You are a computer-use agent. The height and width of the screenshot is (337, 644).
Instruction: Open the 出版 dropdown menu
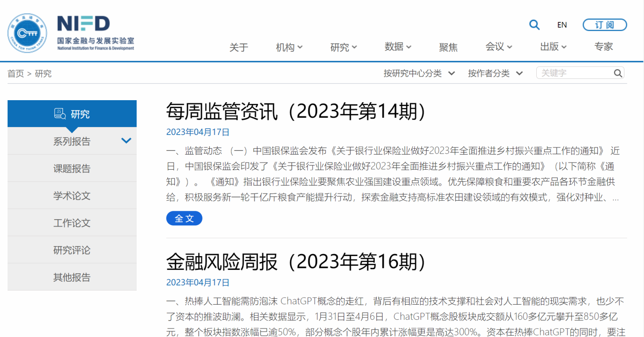pyautogui.click(x=553, y=47)
